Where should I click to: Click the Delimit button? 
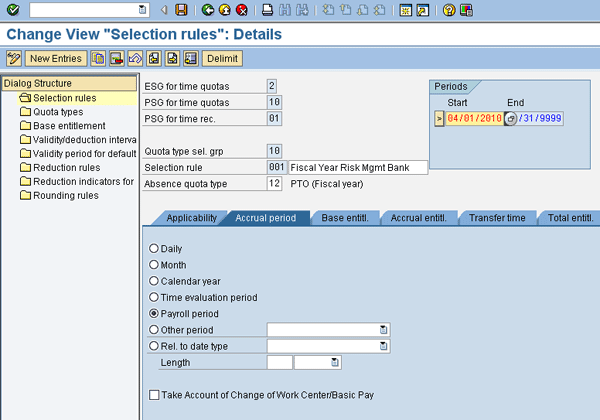click(221, 59)
